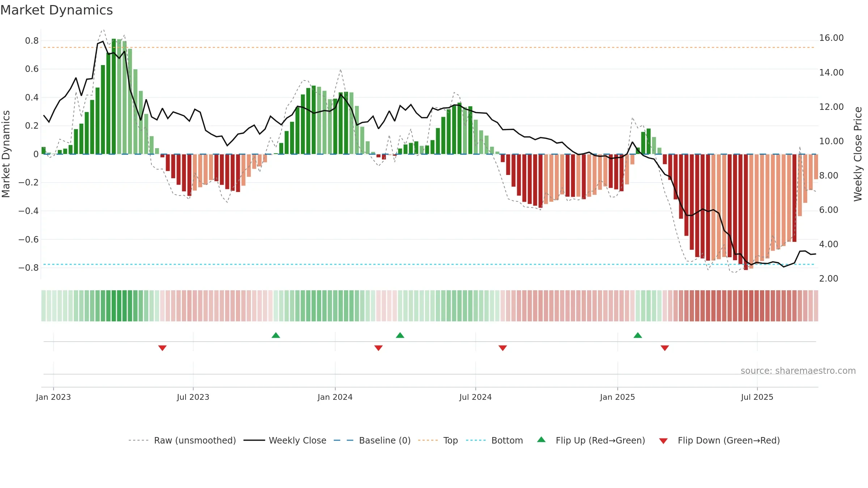Click the 2.00 tick on right price axis
Viewport: 868px width, 488px height.
[x=829, y=279]
